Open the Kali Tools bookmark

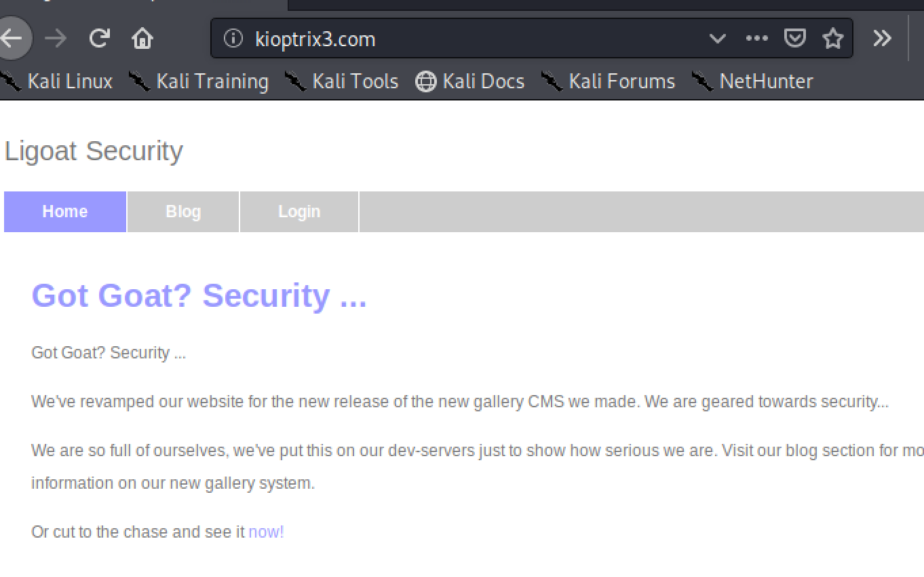click(x=342, y=81)
